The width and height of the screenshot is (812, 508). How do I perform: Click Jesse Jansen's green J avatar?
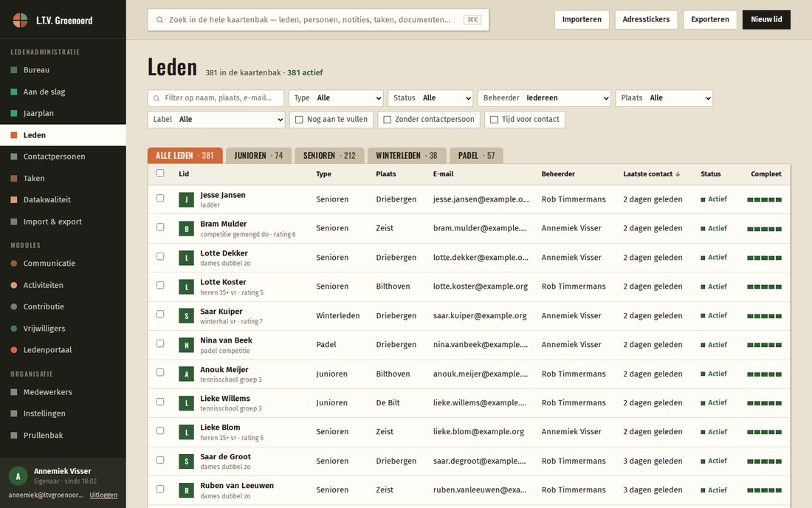tap(187, 199)
